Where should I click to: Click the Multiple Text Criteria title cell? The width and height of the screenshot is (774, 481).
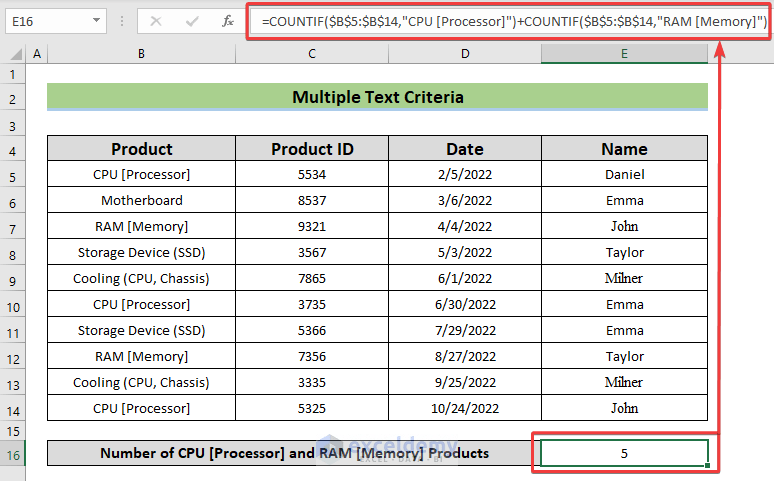(x=378, y=97)
